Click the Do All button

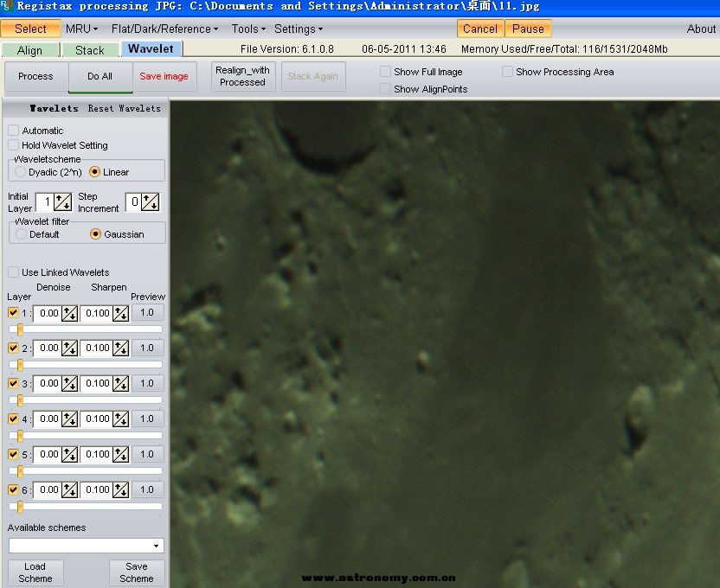point(100,76)
